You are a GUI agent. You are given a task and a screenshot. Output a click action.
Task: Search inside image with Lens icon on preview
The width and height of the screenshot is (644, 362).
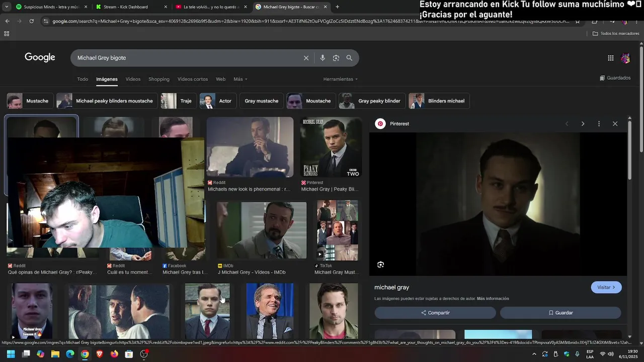pyautogui.click(x=380, y=264)
